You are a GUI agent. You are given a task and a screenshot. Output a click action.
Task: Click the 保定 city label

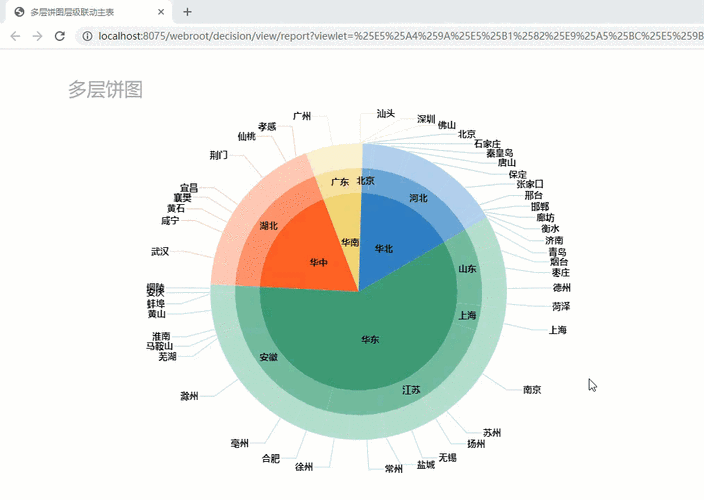[518, 174]
